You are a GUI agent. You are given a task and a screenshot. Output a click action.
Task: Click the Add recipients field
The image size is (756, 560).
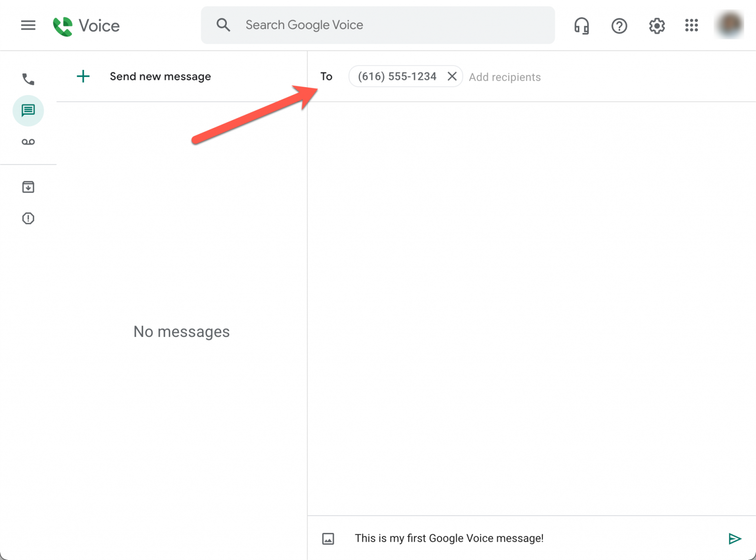[x=504, y=77]
